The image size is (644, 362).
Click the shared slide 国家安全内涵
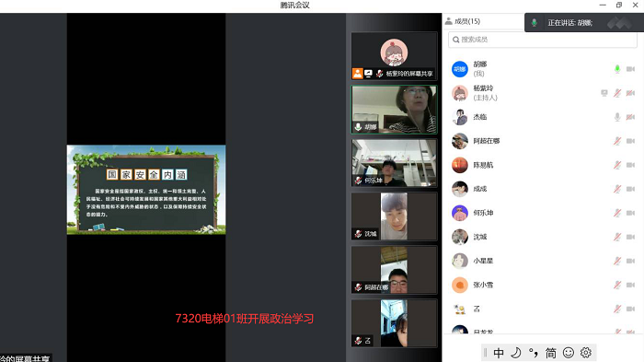(x=146, y=190)
